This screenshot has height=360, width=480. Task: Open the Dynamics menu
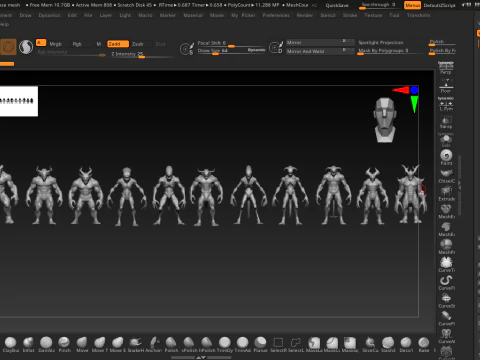[x=49, y=15]
